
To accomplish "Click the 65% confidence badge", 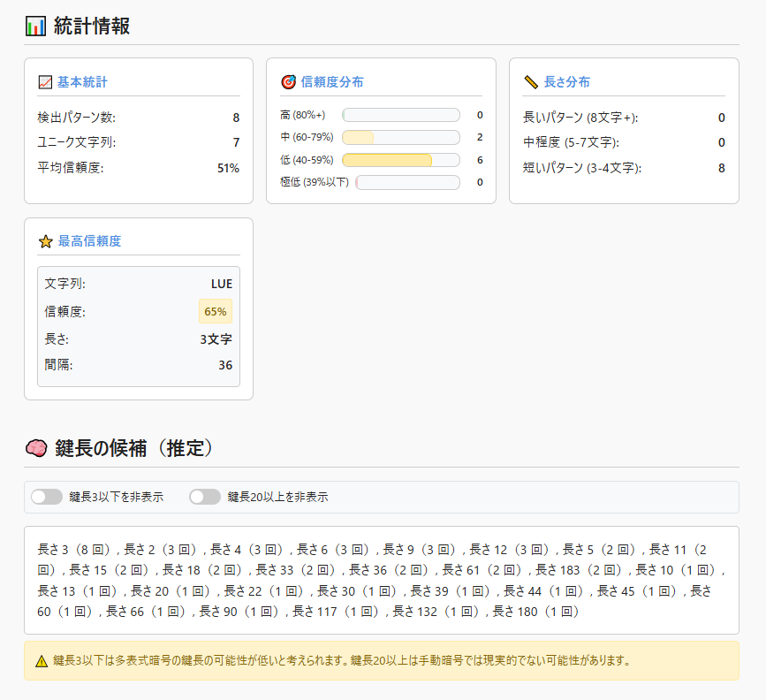I will pyautogui.click(x=216, y=311).
